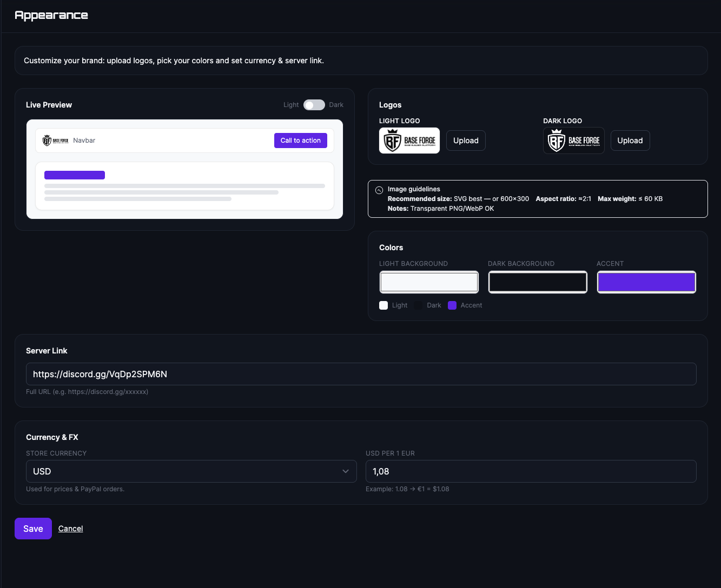Image resolution: width=721 pixels, height=588 pixels.
Task: Click the 'Colors' heading
Action: [x=391, y=248]
